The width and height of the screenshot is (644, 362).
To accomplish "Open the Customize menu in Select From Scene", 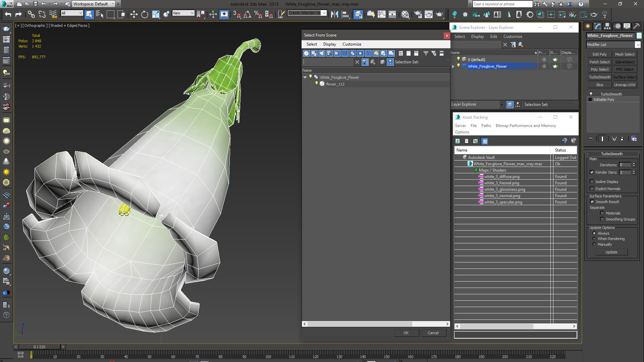I will coord(352,44).
